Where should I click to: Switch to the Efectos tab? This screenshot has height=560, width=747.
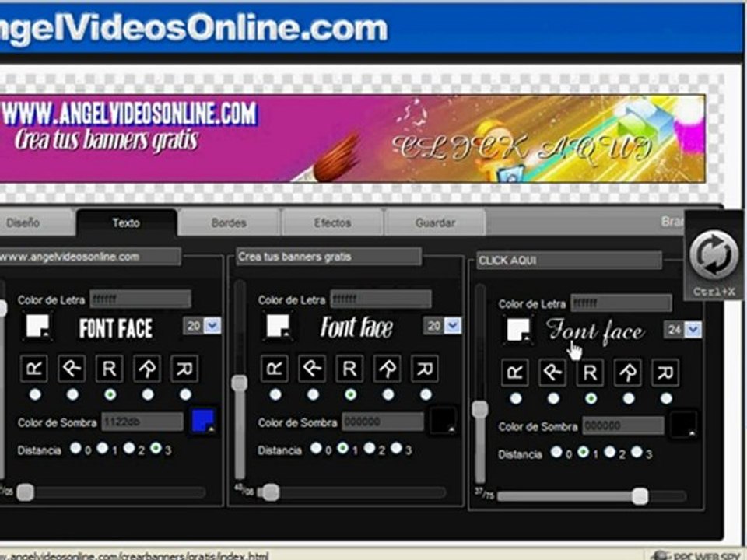[x=332, y=222]
